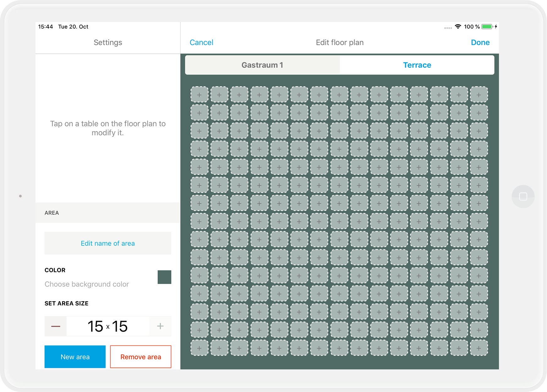This screenshot has width=547, height=392.
Task: Add table in bottom-left grid cell
Action: point(199,348)
